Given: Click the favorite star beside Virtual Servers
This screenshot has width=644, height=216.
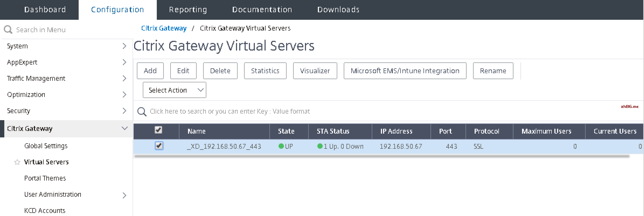Looking at the screenshot, I should point(17,162).
